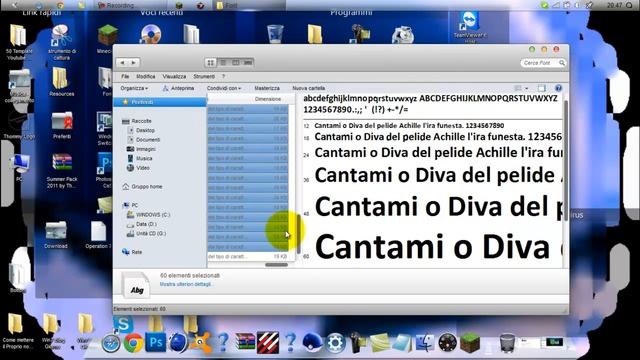This screenshot has height=360, width=640.
Task: Open 50 Template Youtube desktop folder
Action: point(19,42)
